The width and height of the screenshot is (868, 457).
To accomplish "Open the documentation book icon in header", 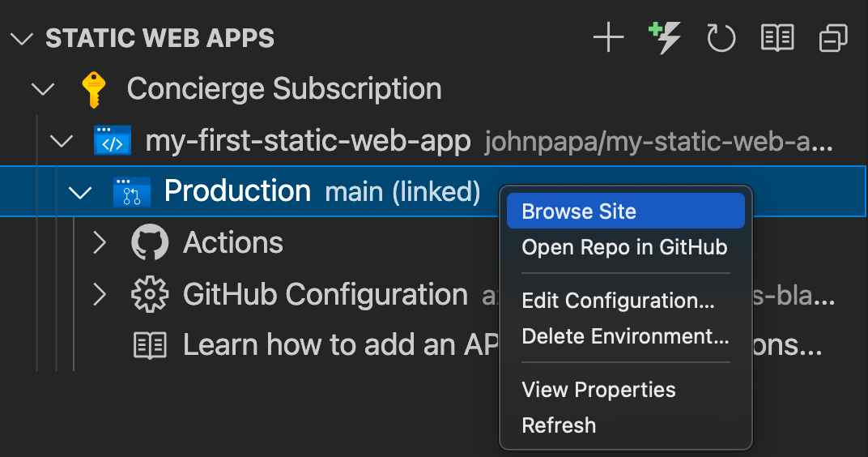I will coord(777,37).
